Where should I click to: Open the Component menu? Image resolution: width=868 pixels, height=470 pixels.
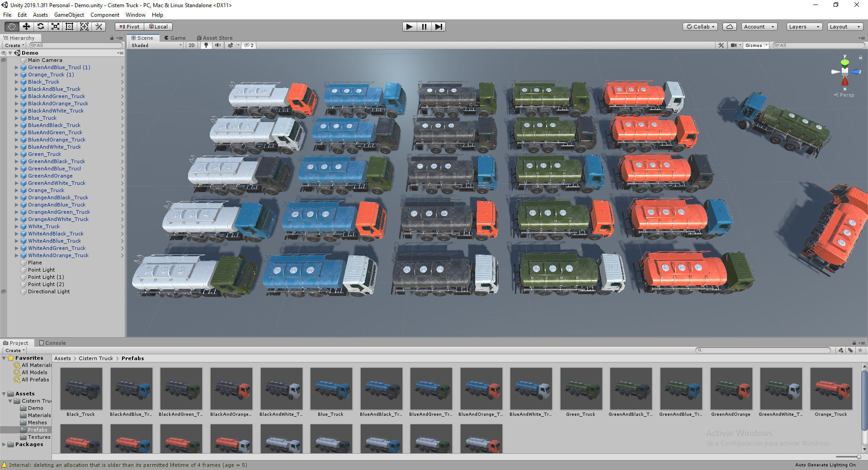tap(105, 15)
